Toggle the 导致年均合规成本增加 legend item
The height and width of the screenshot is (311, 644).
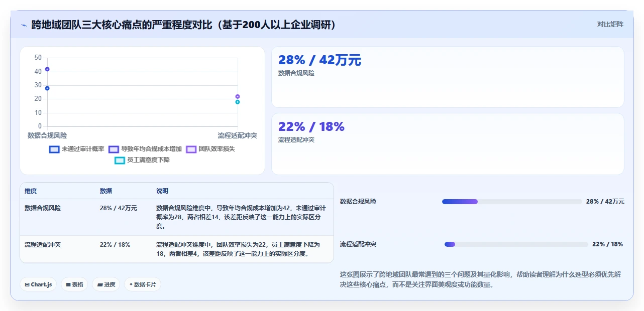[x=145, y=149]
